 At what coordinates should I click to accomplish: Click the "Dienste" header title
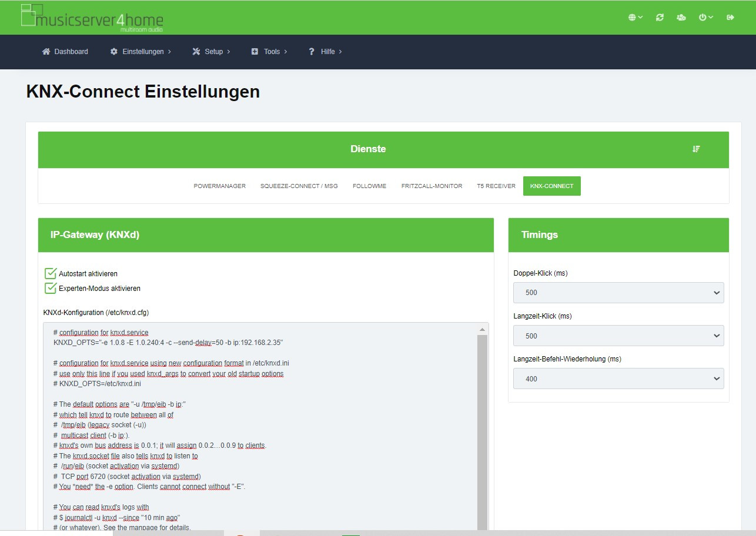click(368, 149)
